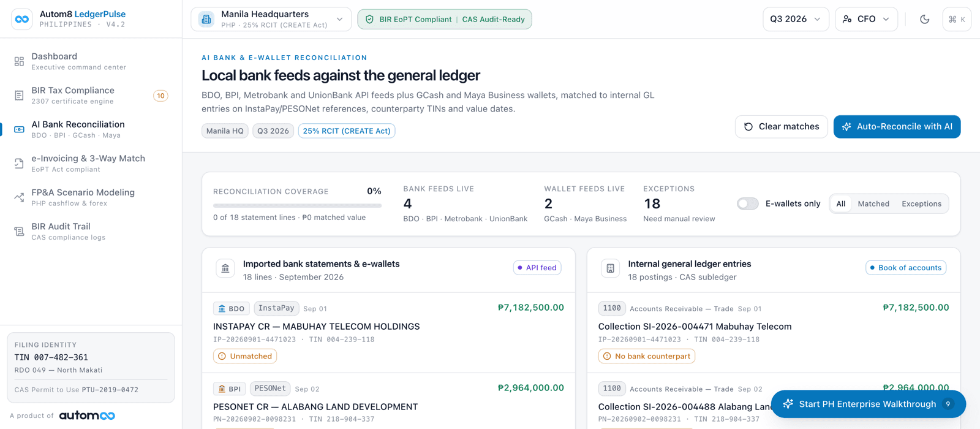980x429 pixels.
Task: Click the Book of accounts badge
Action: pyautogui.click(x=906, y=268)
